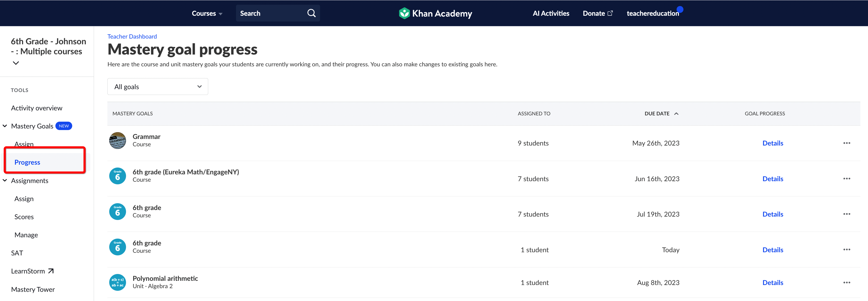Viewport: 868px width, 301px height.
Task: Sort by Due Date column
Action: [x=661, y=114]
